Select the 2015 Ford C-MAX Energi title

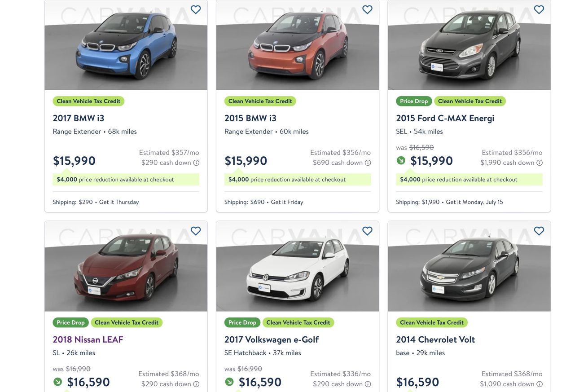coord(445,118)
